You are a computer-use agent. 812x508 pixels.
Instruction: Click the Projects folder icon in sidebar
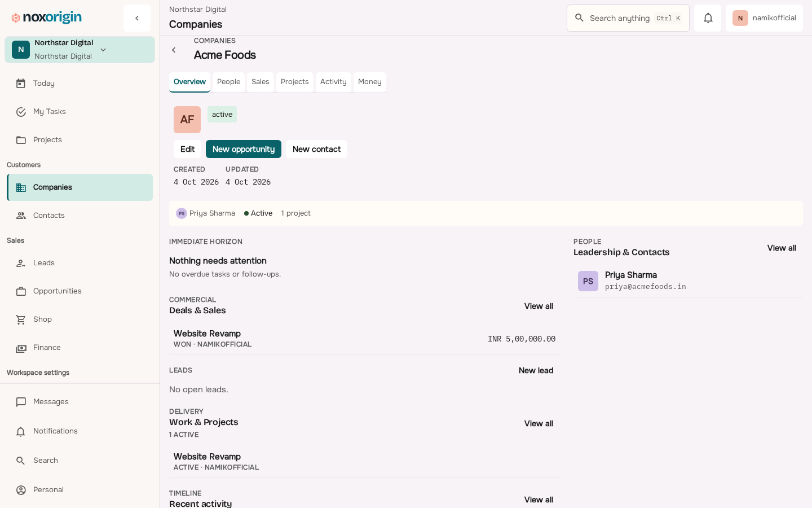[x=21, y=140]
